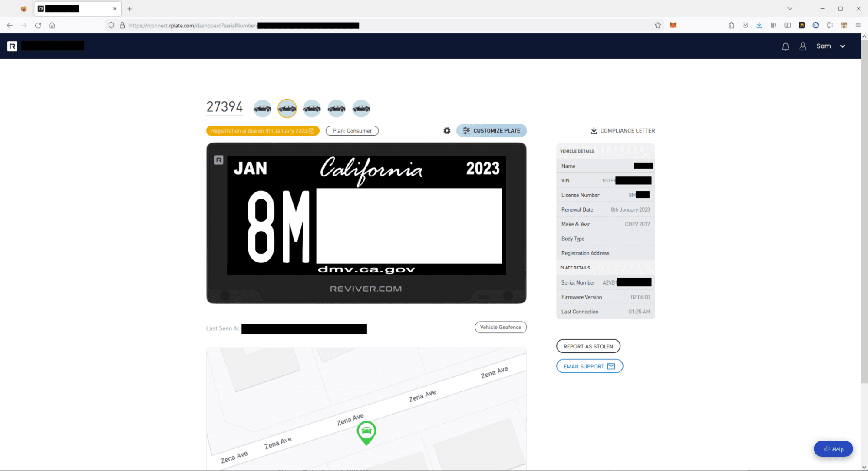
Task: Click the tracking protection shield icon
Action: 111,25
